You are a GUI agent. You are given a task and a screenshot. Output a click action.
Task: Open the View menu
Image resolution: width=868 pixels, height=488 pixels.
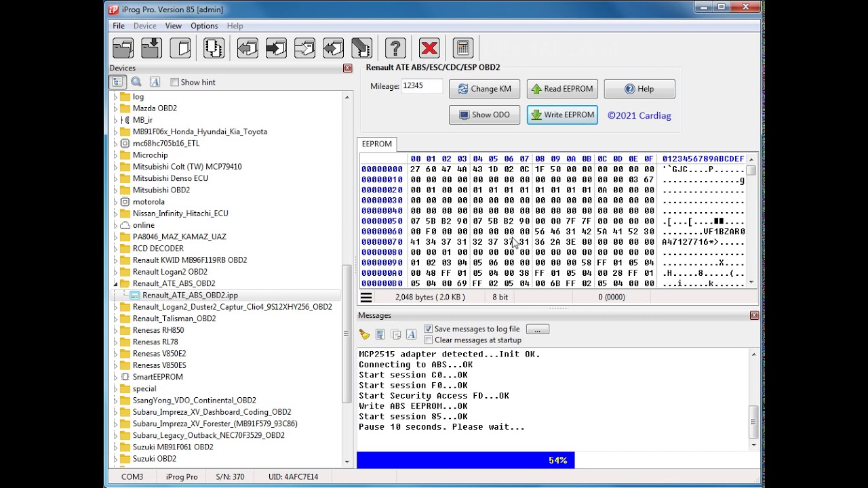[x=173, y=26]
